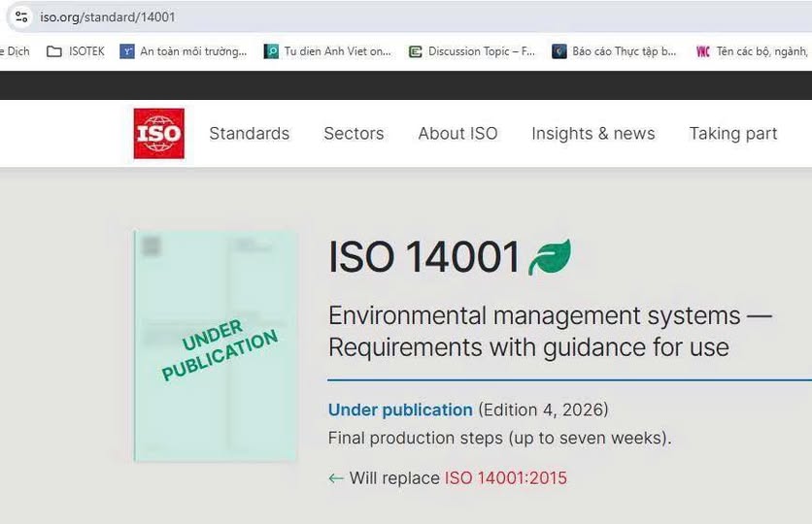Click the Edition 4, 2026 text

pyautogui.click(x=543, y=409)
